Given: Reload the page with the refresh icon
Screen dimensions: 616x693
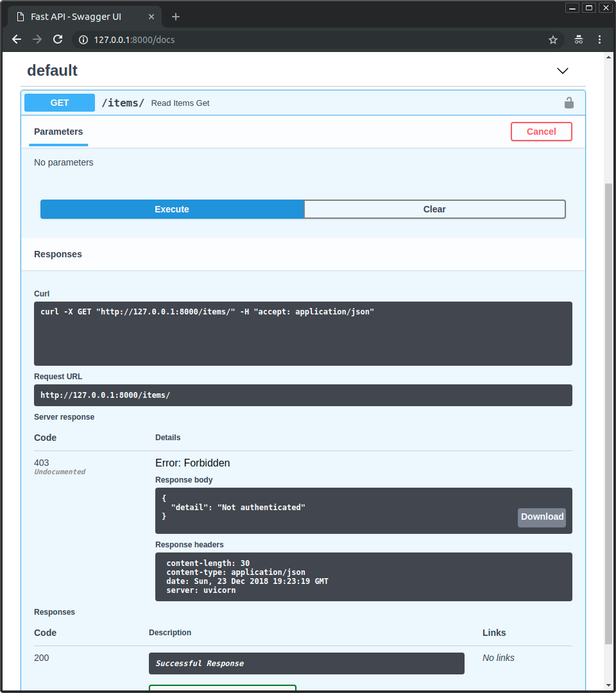Looking at the screenshot, I should click(x=58, y=40).
